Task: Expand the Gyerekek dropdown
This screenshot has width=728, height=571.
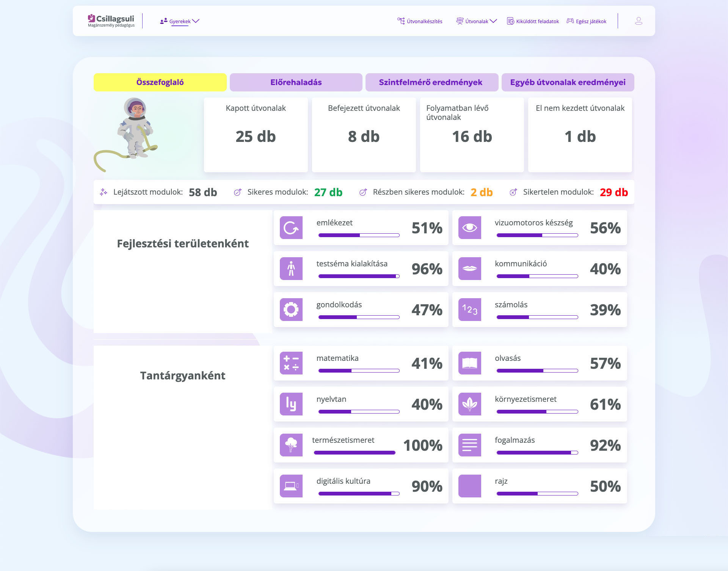Action: coord(180,21)
